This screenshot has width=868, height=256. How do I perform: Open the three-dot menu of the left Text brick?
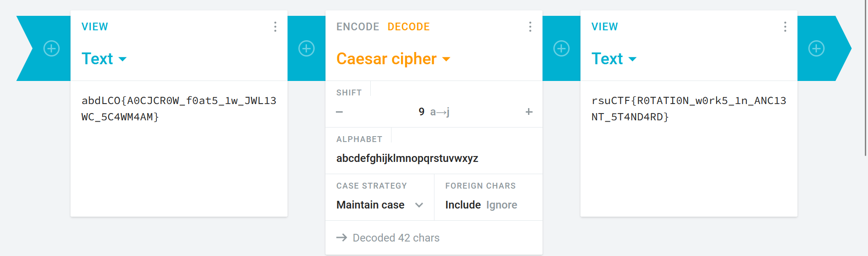[275, 27]
